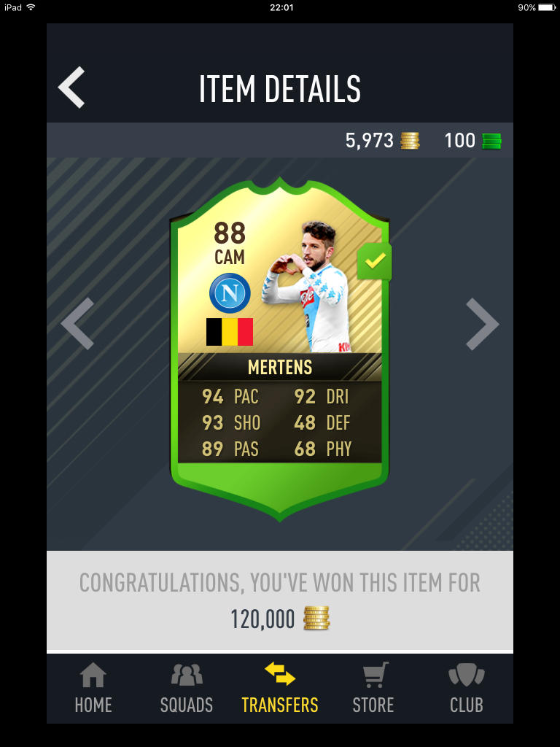560x747 pixels.
Task: Tap the back arrow beside Item Details
Action: [x=71, y=88]
